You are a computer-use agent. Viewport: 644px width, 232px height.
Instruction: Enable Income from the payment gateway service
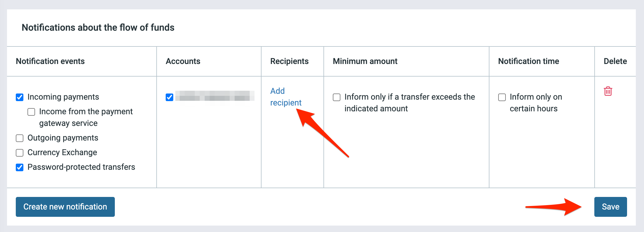pos(31,112)
